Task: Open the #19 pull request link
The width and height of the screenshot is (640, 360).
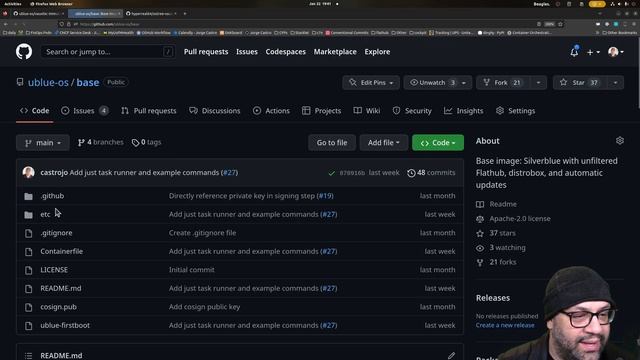Action: click(325, 196)
